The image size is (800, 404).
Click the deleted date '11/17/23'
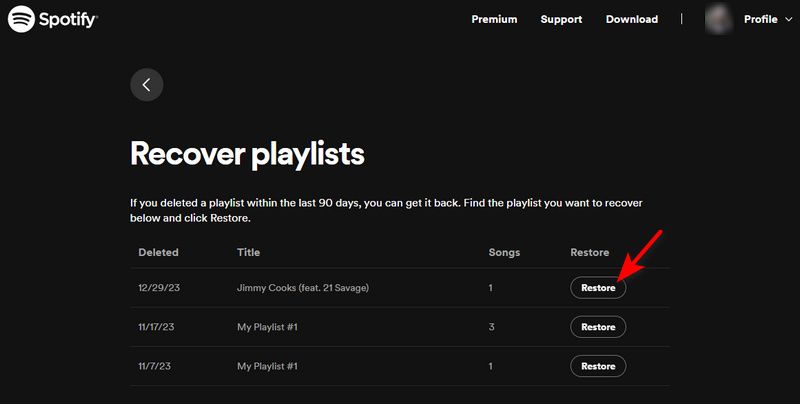(156, 327)
